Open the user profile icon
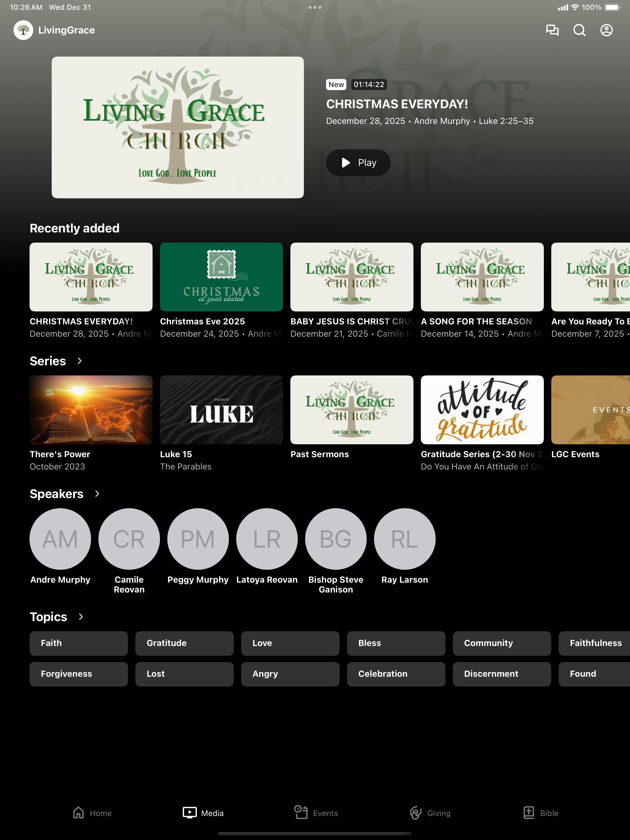630x840 pixels. (x=606, y=30)
